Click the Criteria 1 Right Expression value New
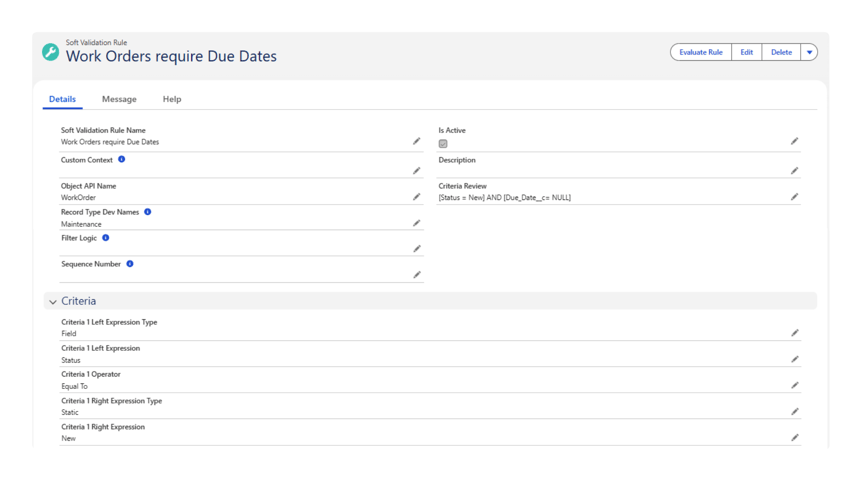861x481 pixels. coord(69,438)
